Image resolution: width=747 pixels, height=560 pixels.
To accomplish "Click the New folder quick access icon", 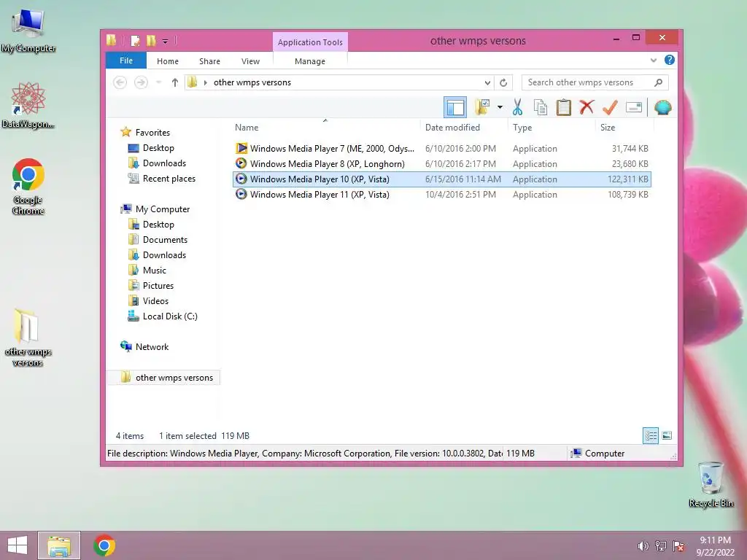I will click(x=152, y=41).
